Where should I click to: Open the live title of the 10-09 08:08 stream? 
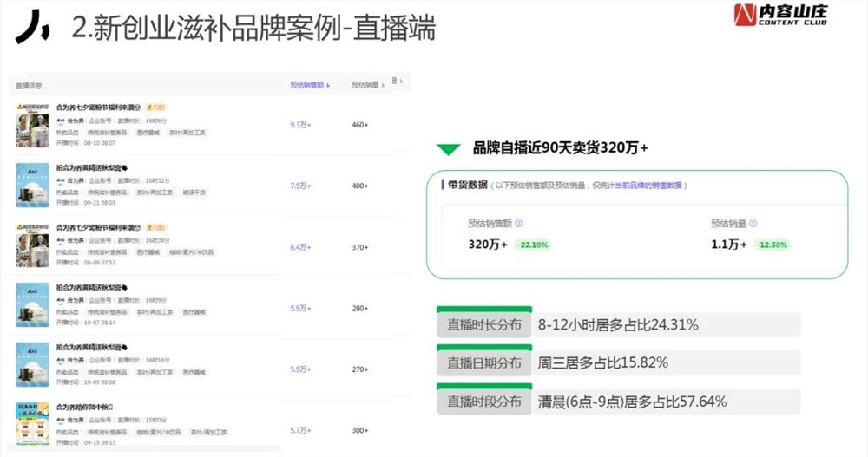click(92, 348)
